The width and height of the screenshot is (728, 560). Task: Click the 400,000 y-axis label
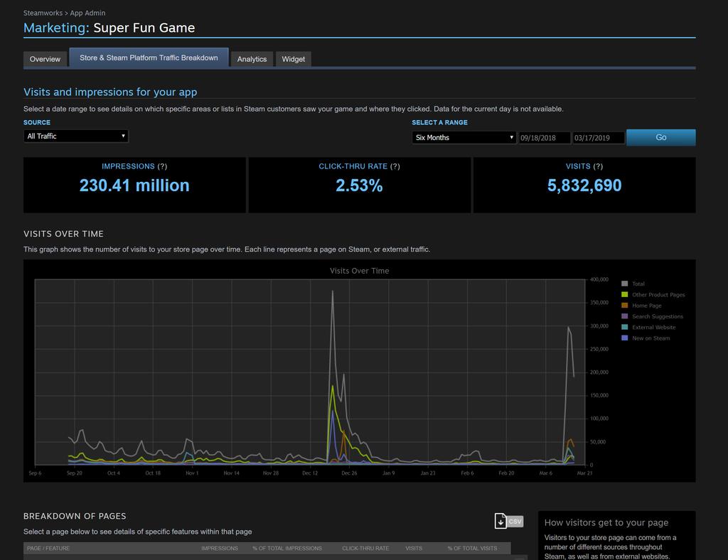(x=599, y=279)
